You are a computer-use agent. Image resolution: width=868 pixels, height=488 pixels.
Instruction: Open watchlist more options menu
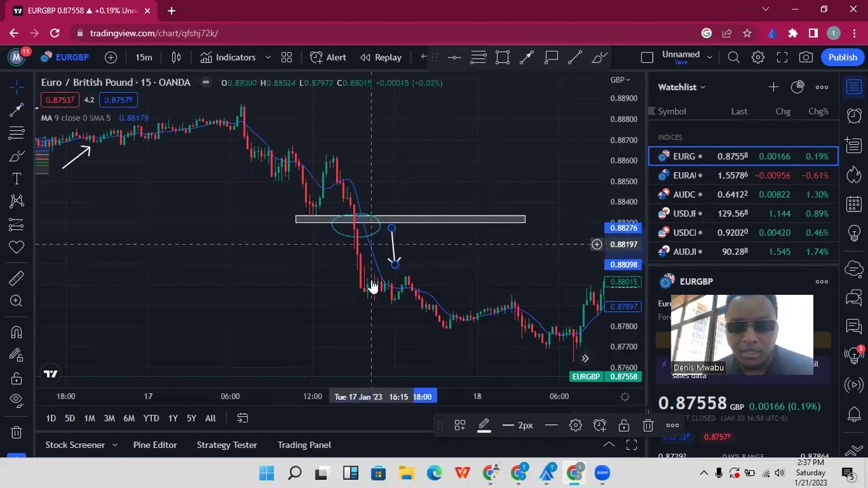click(822, 87)
